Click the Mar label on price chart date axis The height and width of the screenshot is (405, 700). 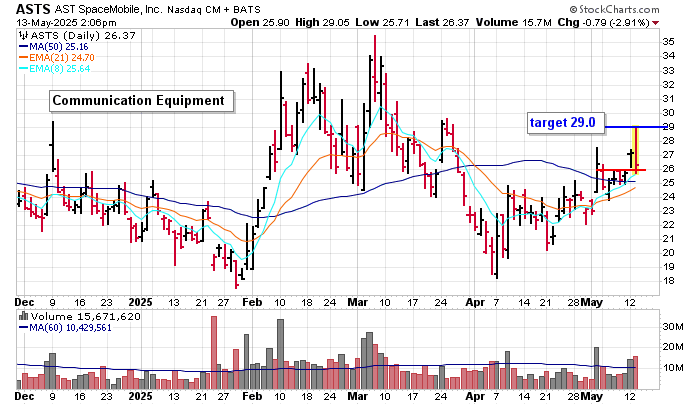(x=358, y=303)
